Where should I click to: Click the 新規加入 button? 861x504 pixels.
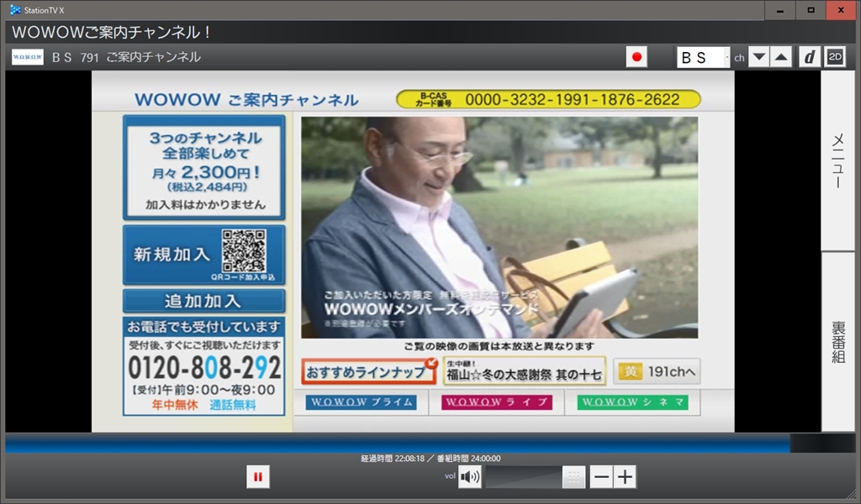tap(203, 255)
